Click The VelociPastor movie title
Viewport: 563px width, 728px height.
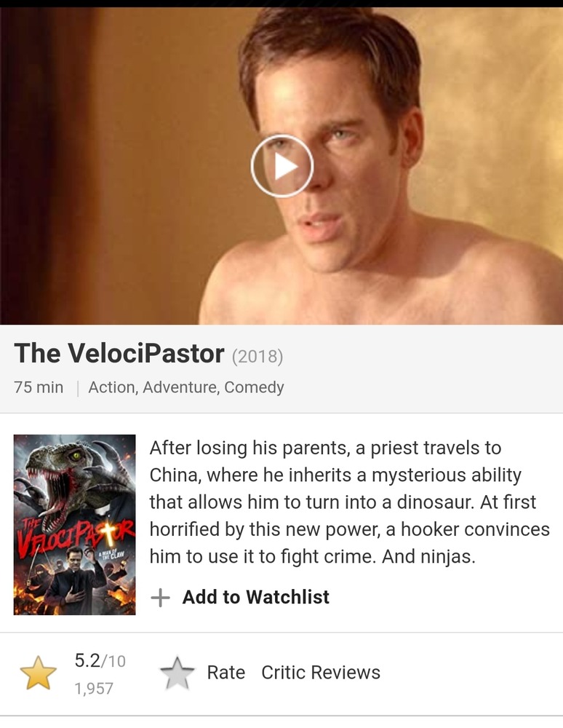119,353
